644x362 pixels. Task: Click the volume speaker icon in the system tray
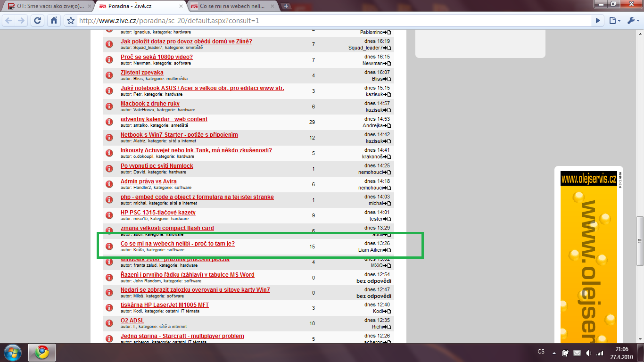pyautogui.click(x=588, y=353)
